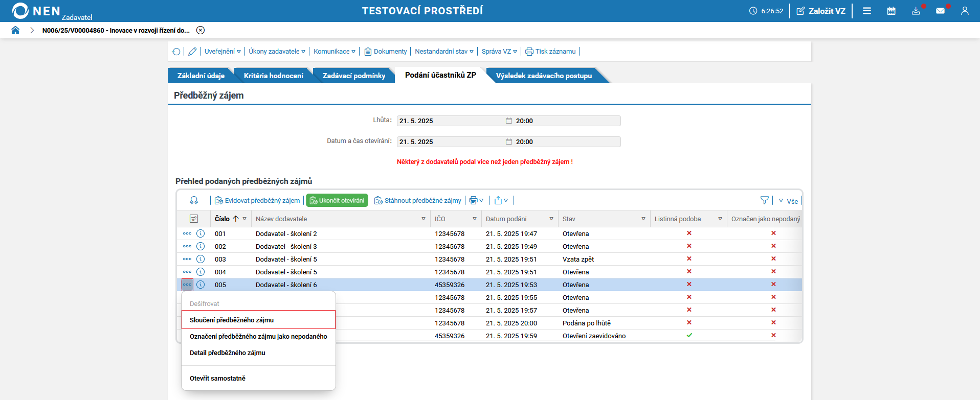Click Evidovat předběžný zájem
Image resolution: width=980 pixels, height=400 pixels.
(257, 201)
